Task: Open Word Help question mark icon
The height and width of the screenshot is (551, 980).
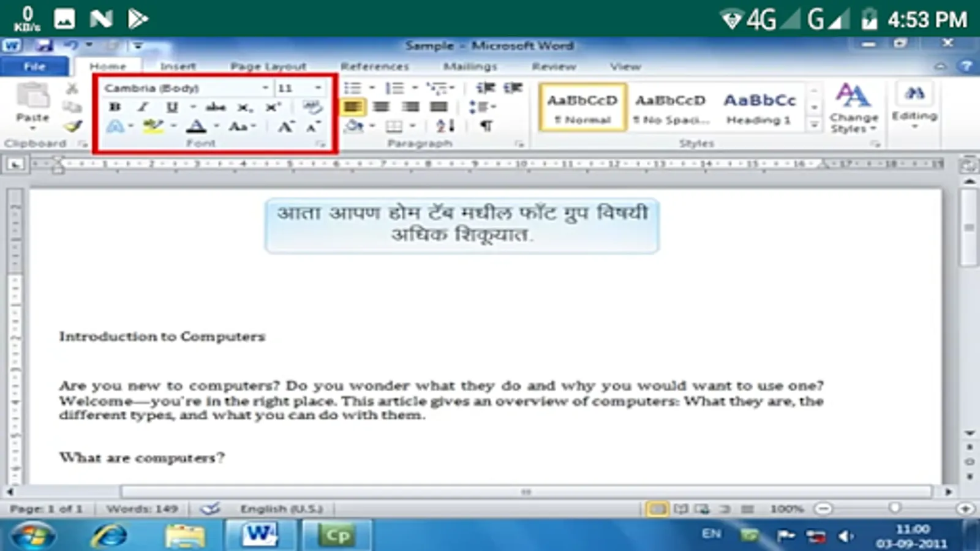Action: 966,66
